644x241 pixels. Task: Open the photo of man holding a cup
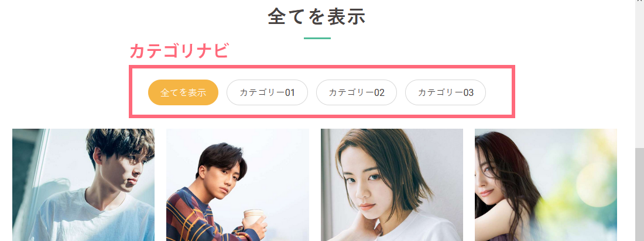coord(237,185)
